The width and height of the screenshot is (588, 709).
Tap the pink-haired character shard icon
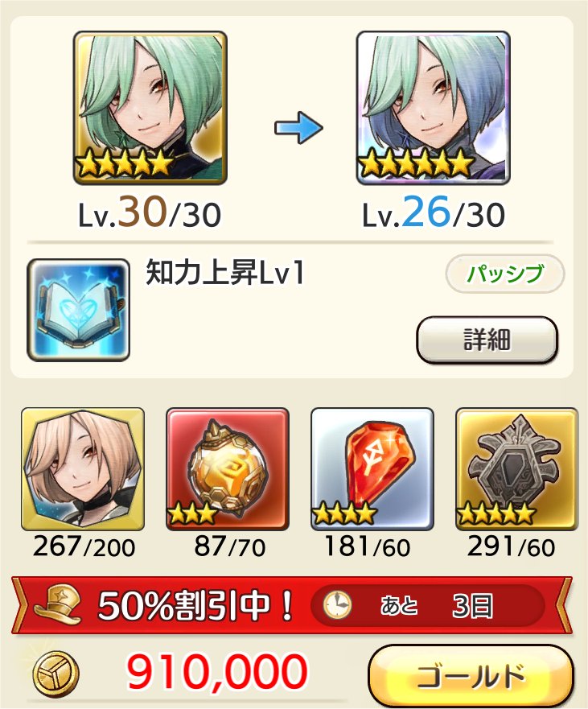pyautogui.click(x=83, y=469)
